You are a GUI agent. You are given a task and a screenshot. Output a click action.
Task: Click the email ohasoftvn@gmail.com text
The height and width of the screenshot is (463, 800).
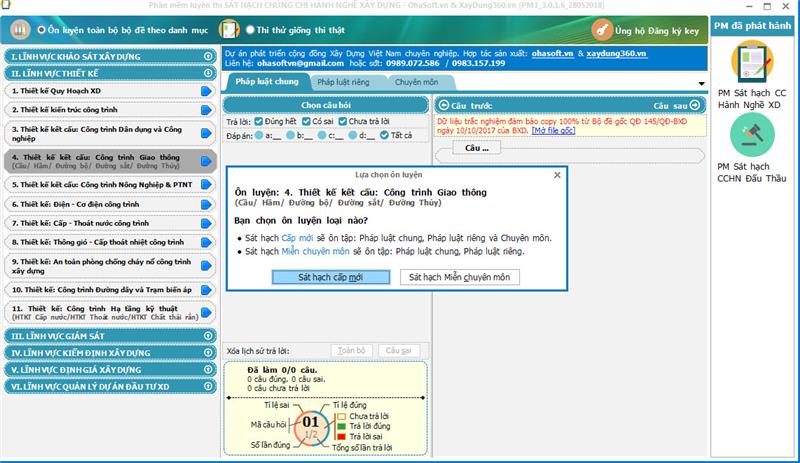click(300, 63)
